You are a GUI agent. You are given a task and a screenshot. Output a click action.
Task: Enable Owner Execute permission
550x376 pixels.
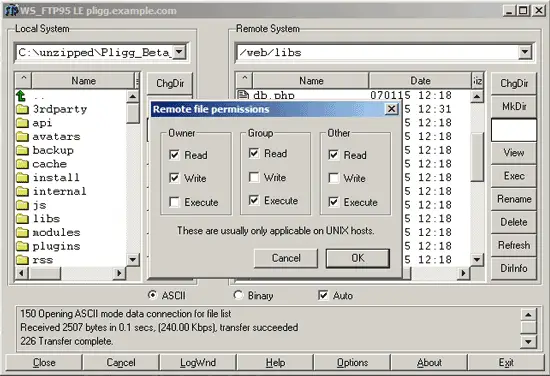click(174, 202)
